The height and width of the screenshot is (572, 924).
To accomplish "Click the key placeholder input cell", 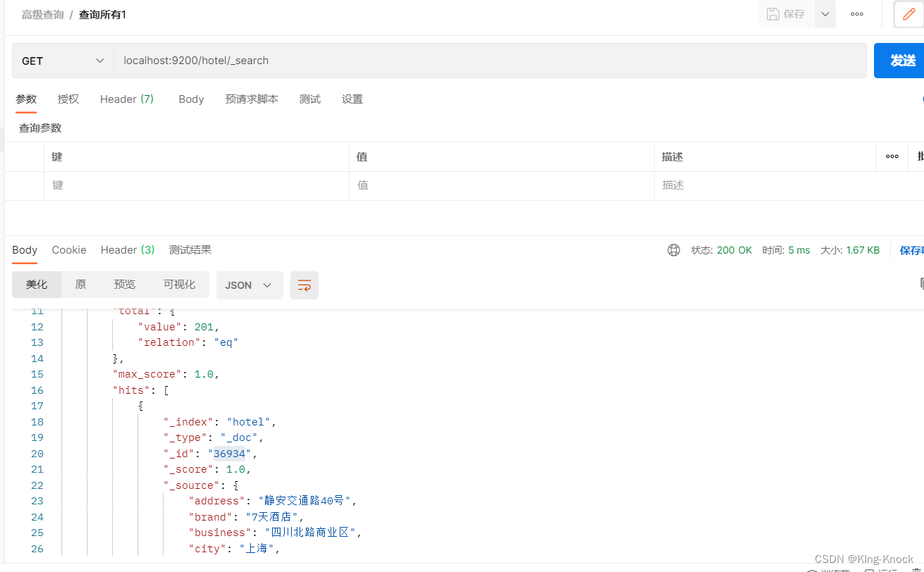I will [x=196, y=185].
